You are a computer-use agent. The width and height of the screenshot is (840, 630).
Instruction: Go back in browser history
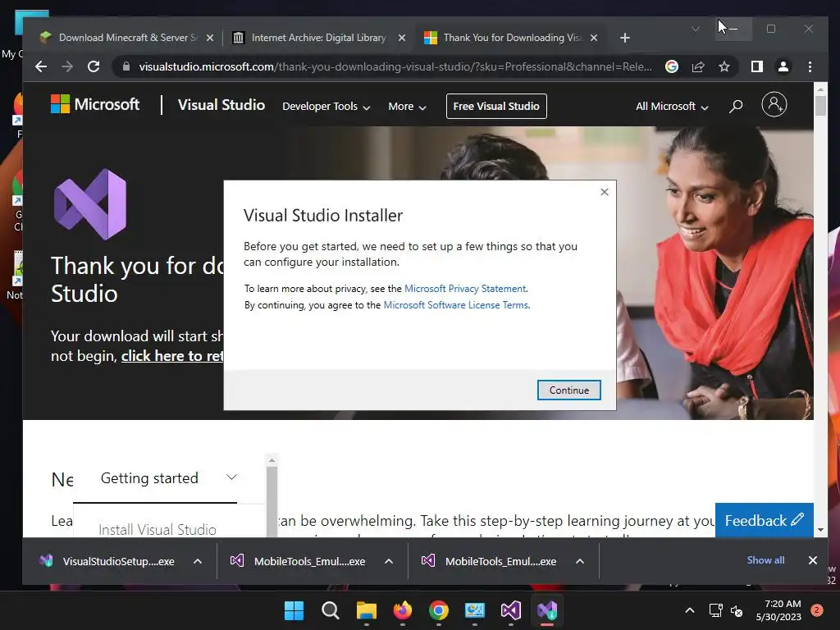(x=41, y=66)
